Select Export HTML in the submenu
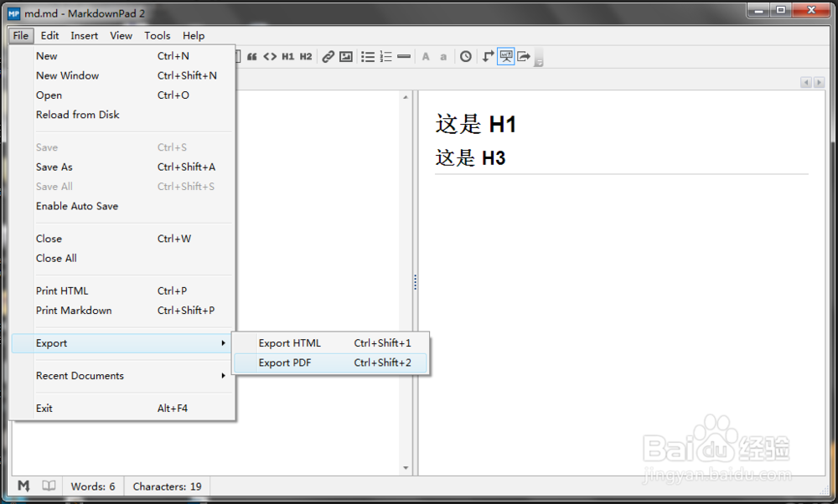 [x=330, y=343]
